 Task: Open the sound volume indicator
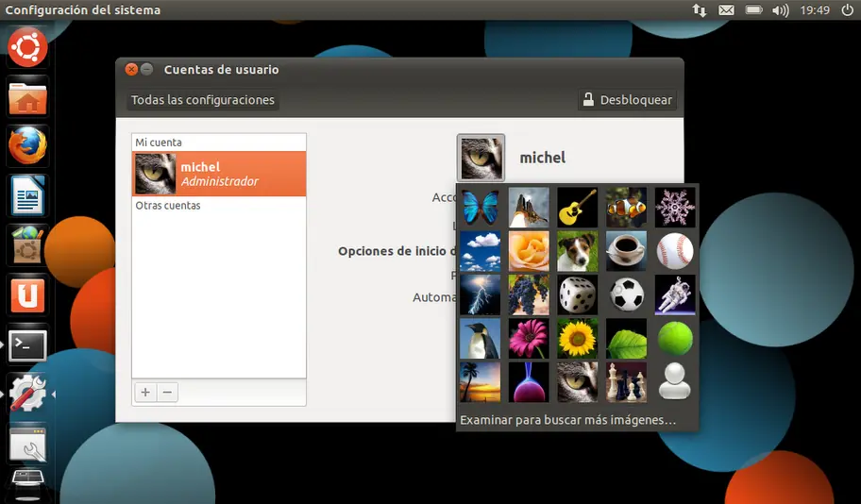tap(780, 9)
